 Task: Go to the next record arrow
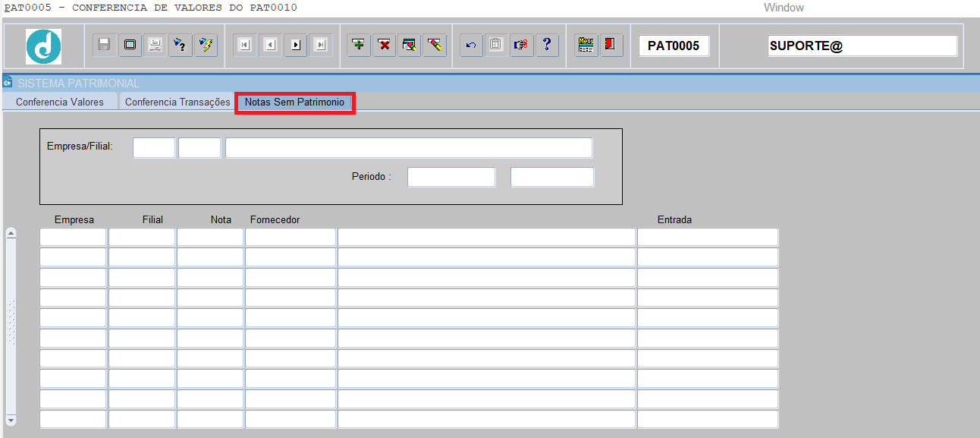[x=295, y=45]
